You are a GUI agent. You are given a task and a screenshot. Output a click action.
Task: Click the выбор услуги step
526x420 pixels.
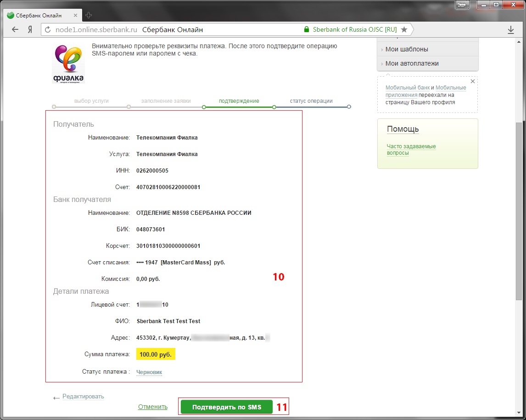click(91, 101)
